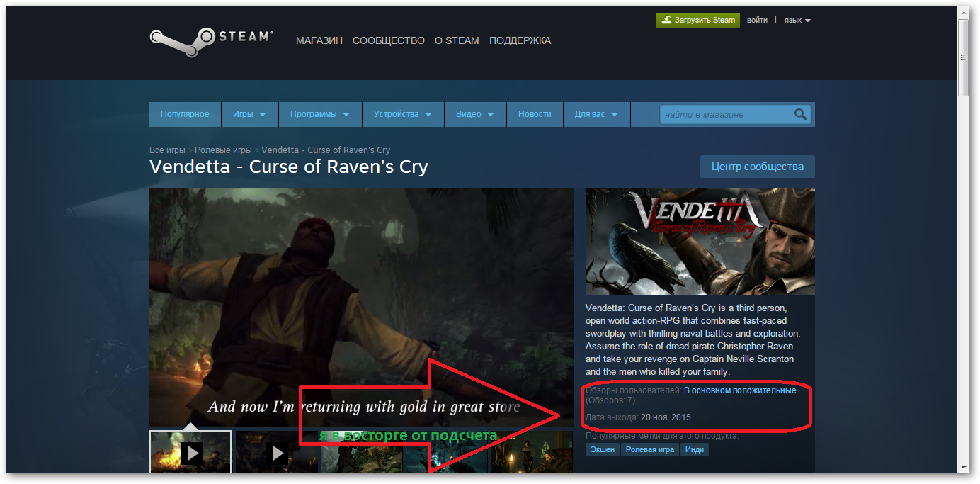Image resolution: width=980 pixels, height=484 pixels.
Task: Select the Новости tab
Action: click(x=535, y=114)
